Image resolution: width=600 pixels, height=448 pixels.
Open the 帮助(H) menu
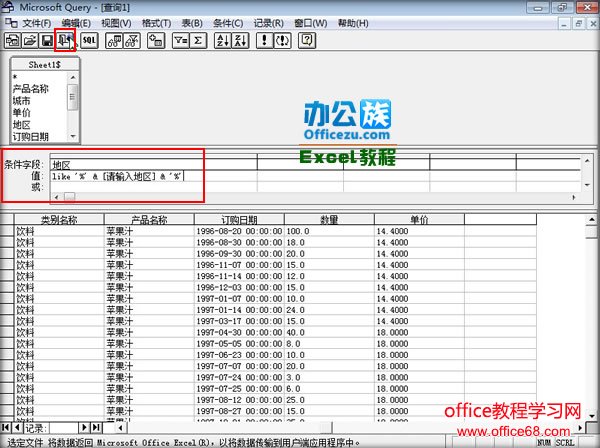pyautogui.click(x=353, y=23)
